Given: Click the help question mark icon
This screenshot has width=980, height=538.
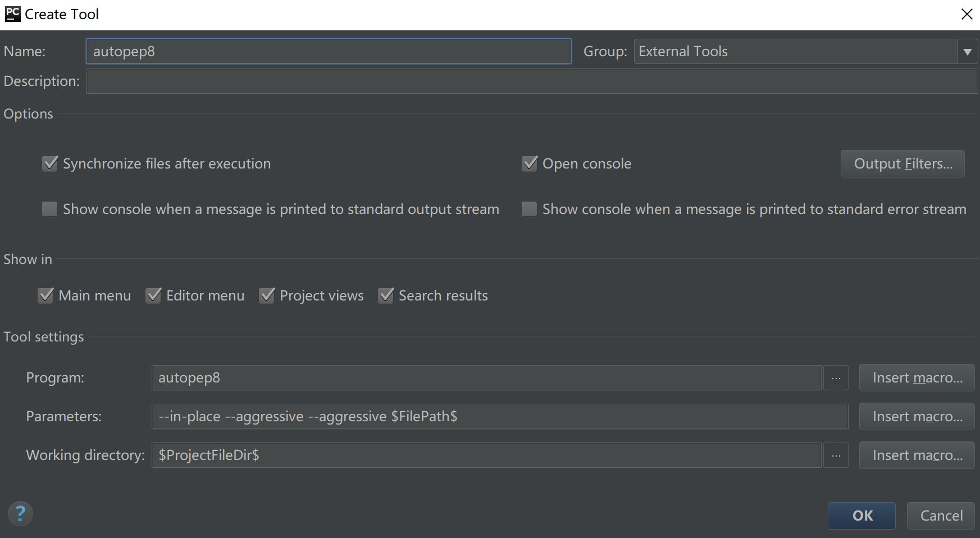Looking at the screenshot, I should (20, 514).
